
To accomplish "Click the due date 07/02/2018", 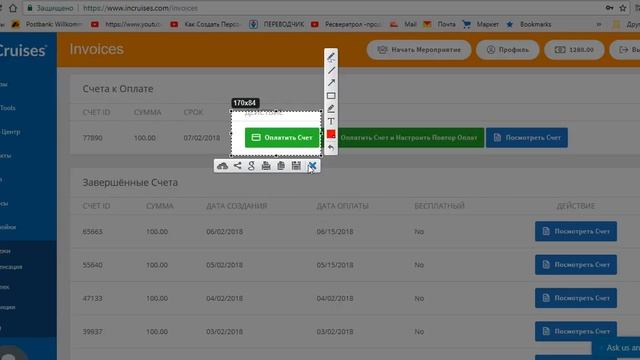I will tap(202, 138).
